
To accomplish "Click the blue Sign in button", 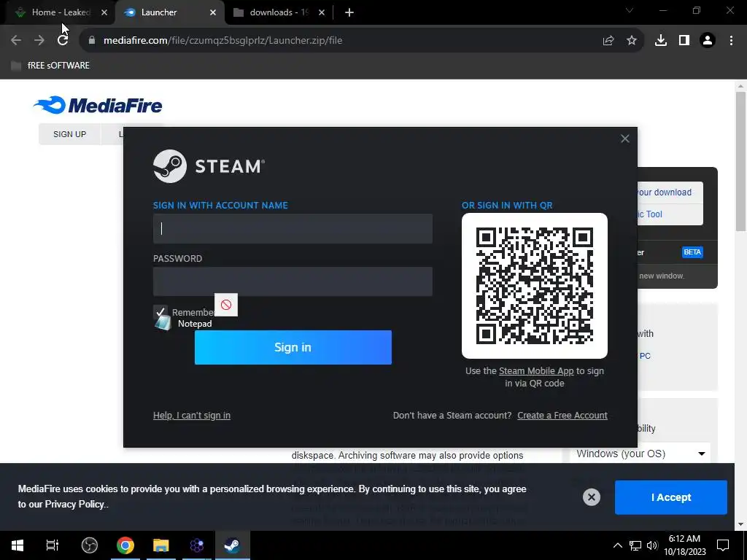I will click(x=293, y=348).
